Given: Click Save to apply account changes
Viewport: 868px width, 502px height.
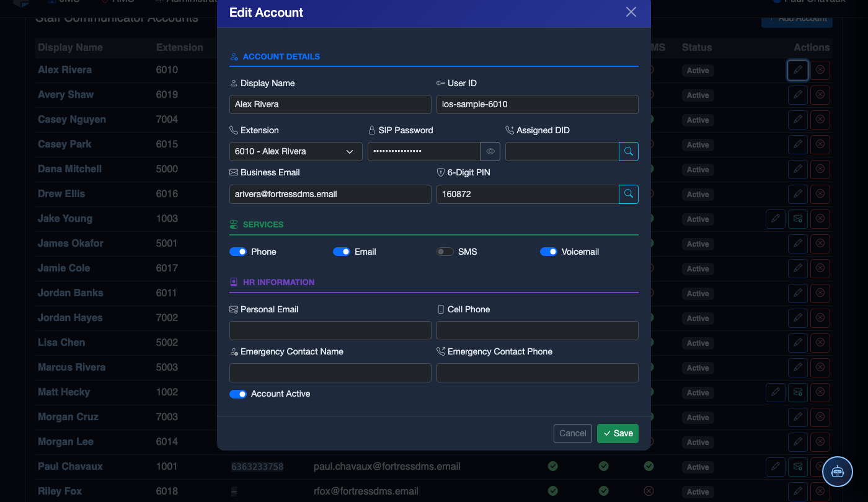Looking at the screenshot, I should point(618,433).
